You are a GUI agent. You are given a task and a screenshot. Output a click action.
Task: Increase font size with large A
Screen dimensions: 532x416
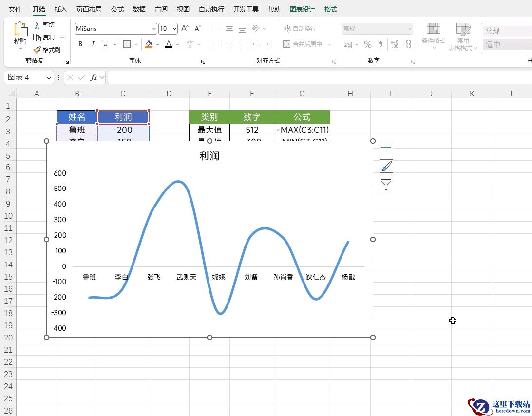[x=185, y=29]
